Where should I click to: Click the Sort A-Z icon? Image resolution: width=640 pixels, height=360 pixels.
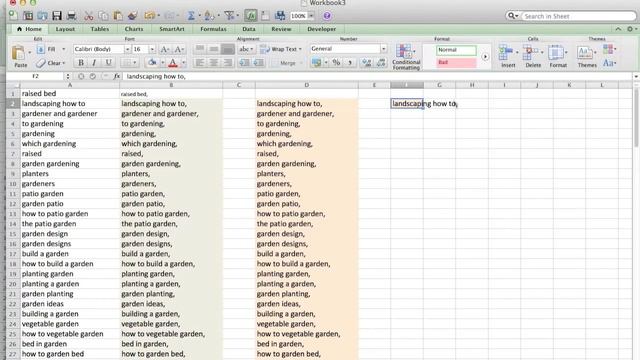pos(209,16)
